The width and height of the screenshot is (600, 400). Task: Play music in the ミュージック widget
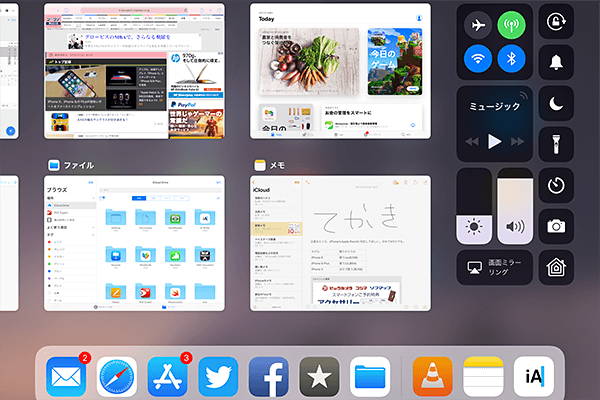(494, 141)
